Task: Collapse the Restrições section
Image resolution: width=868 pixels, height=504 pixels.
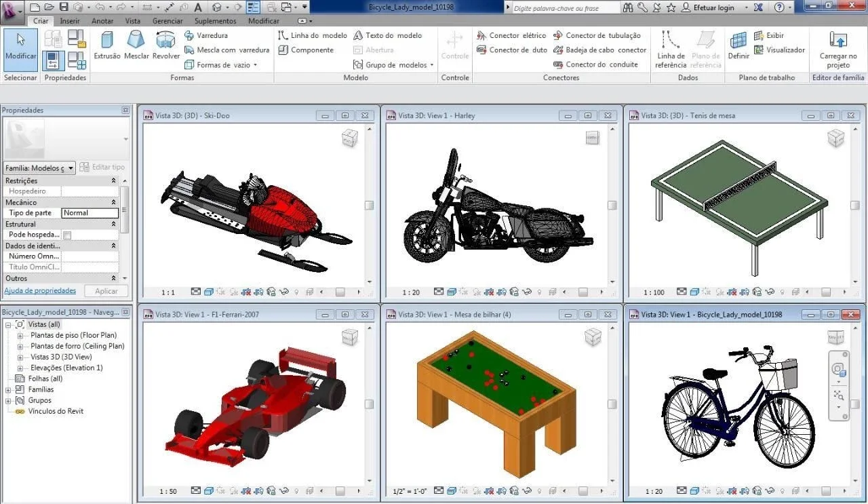Action: coord(114,180)
